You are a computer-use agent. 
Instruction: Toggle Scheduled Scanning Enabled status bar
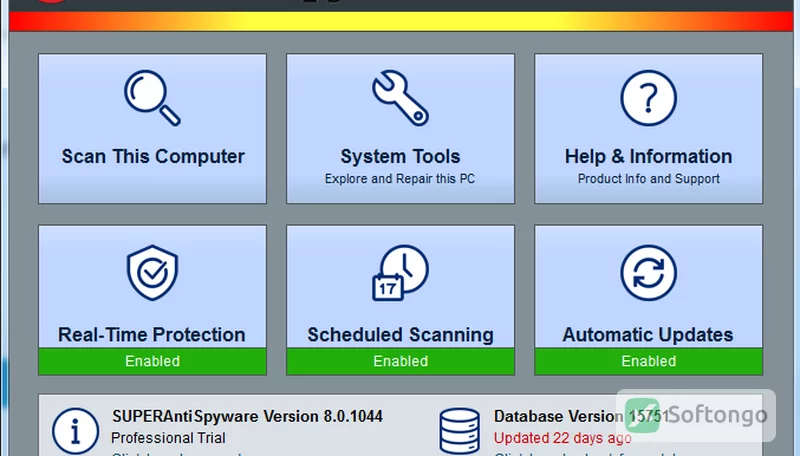400,361
